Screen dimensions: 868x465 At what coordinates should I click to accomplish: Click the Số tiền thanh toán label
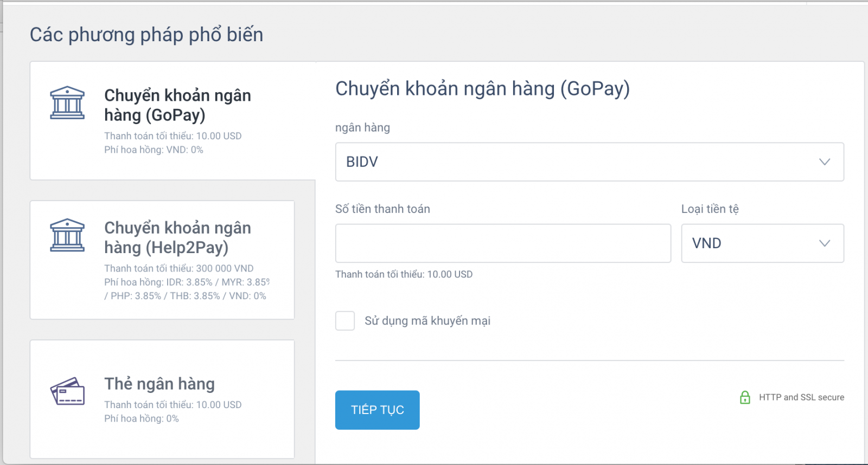point(382,209)
